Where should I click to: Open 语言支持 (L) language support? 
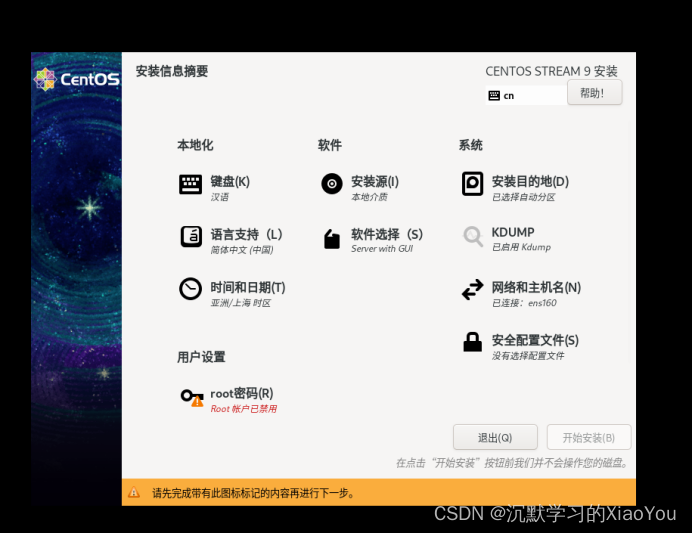click(246, 234)
